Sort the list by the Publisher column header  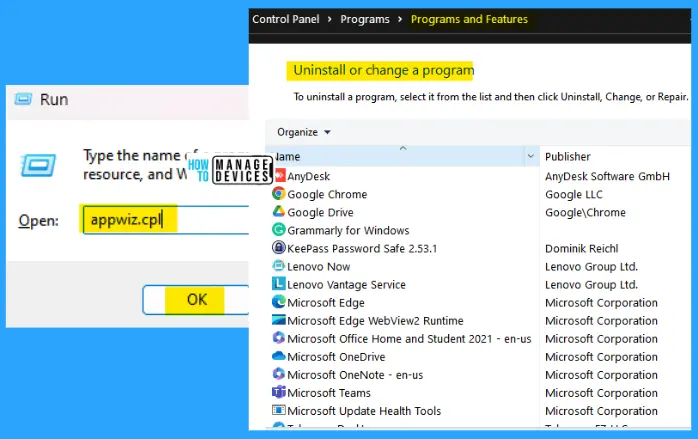[568, 157]
